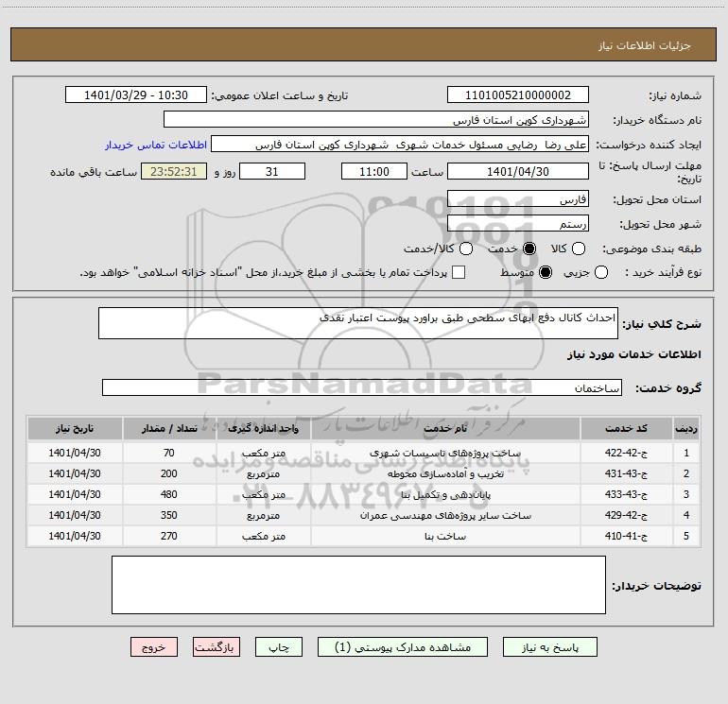Select service code ج-42-422 cell

tap(626, 453)
